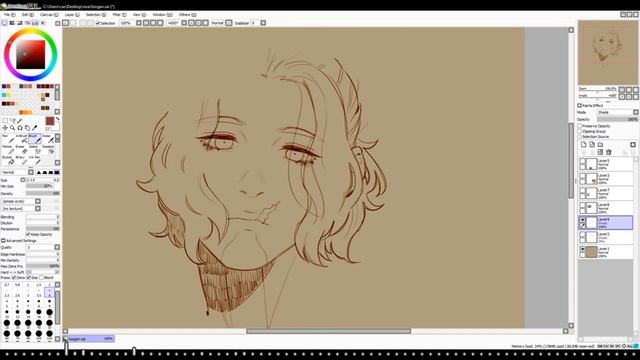Open the Canvas menu
Screen dimensions: 640x360
pyautogui.click(x=49, y=15)
